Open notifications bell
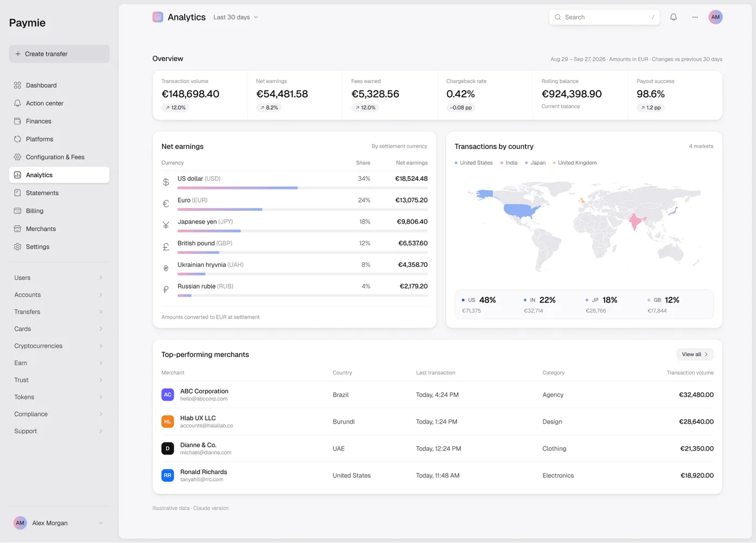Image resolution: width=756 pixels, height=543 pixels. tap(673, 17)
